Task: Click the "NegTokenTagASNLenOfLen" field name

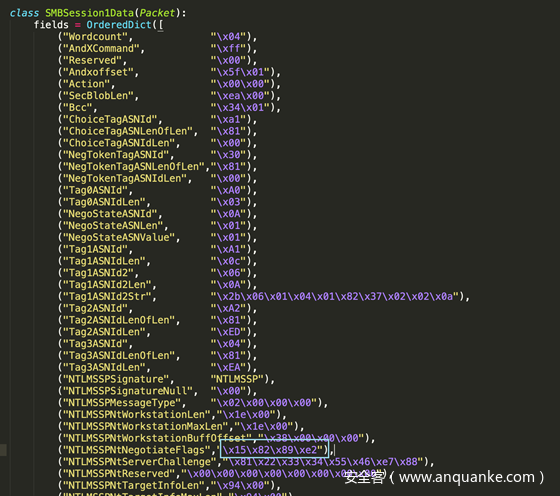Action: [x=134, y=166]
